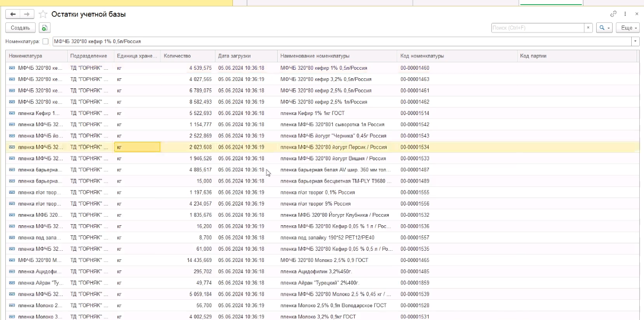Select code cell 00-00001859

457,283
